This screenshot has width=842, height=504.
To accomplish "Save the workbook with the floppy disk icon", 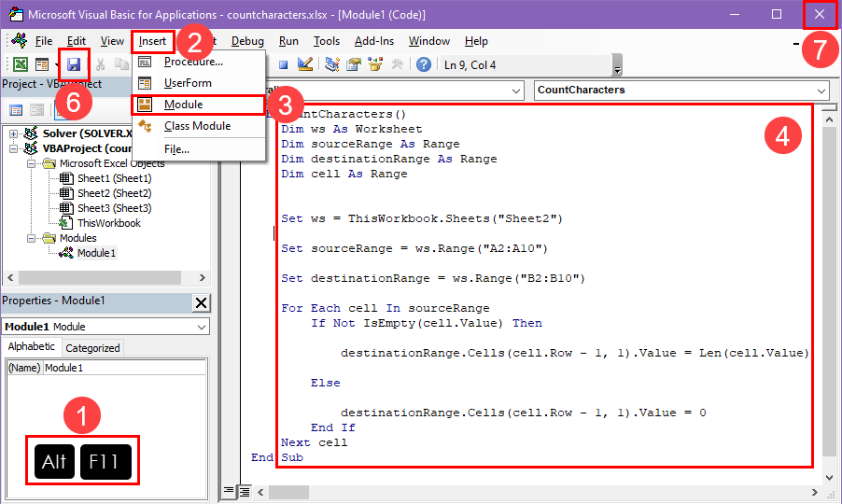I will [x=74, y=65].
